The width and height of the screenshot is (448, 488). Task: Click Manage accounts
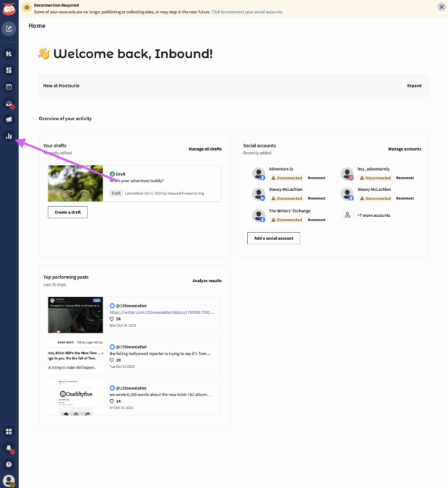(x=405, y=149)
